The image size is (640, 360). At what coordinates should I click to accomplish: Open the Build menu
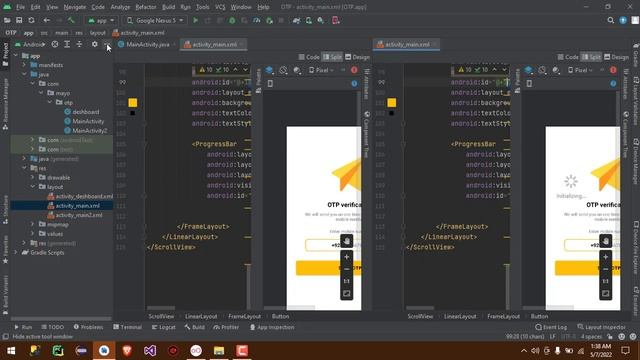(168, 7)
